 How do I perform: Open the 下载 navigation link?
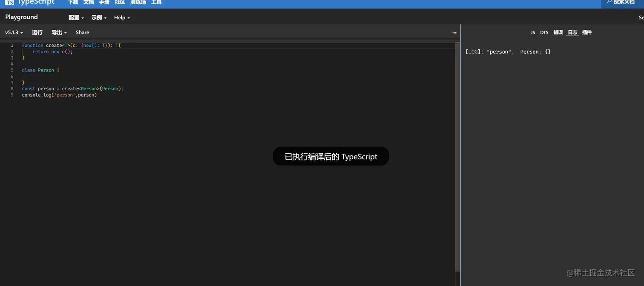[73, 3]
